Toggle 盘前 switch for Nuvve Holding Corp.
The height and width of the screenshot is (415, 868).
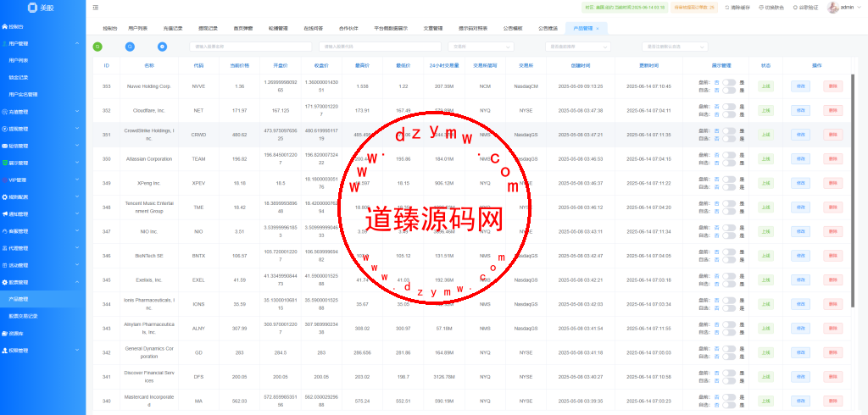pos(729,82)
